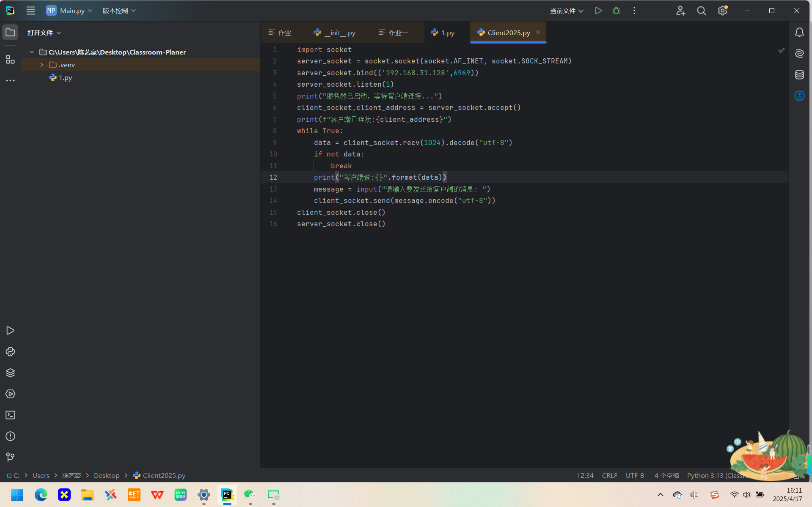Switch to the 1.py editor tab
Screen dimensions: 812x507
[443, 33]
